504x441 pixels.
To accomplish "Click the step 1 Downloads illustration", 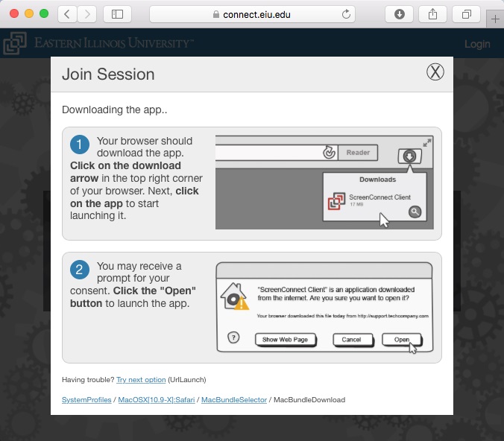I will (x=324, y=183).
